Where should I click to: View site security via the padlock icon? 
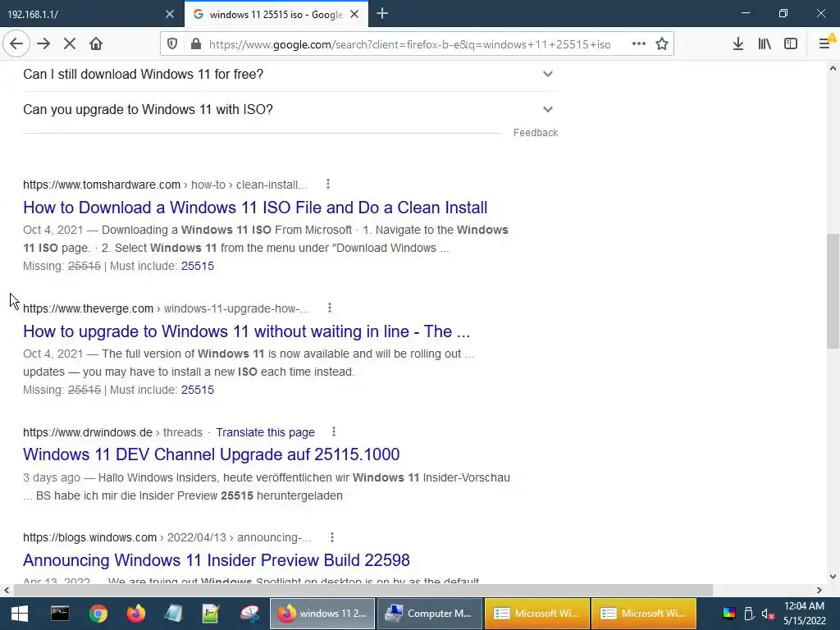[196, 44]
